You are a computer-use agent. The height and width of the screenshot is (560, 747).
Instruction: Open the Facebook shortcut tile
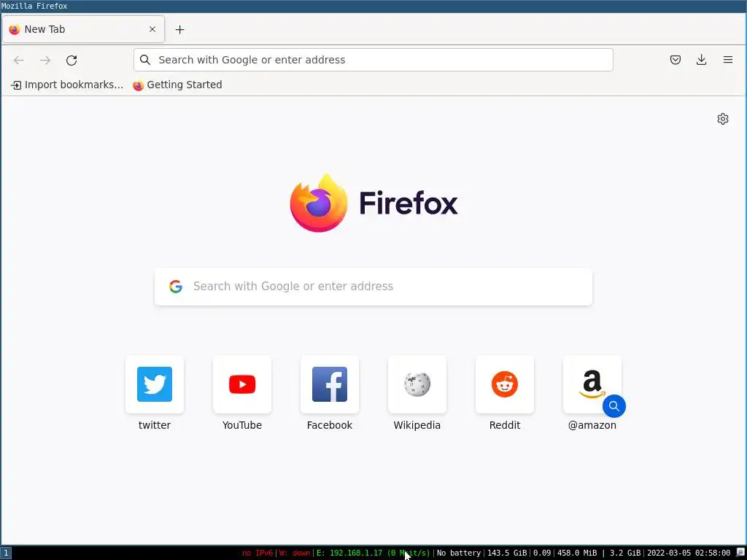coord(330,384)
